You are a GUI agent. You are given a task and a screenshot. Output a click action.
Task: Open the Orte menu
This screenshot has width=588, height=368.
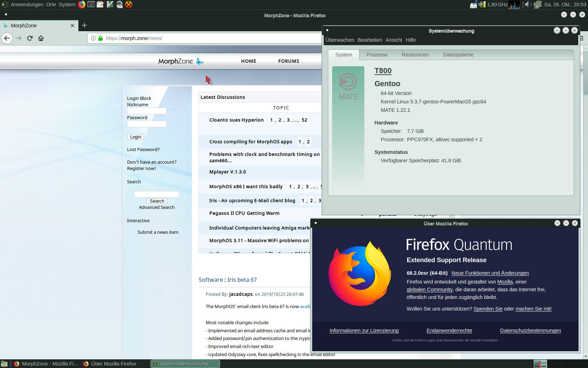click(51, 5)
